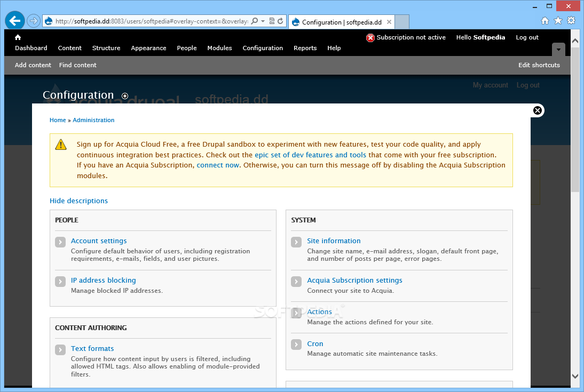Click the Home breadcrumb link
This screenshot has height=392, width=584.
click(x=58, y=120)
